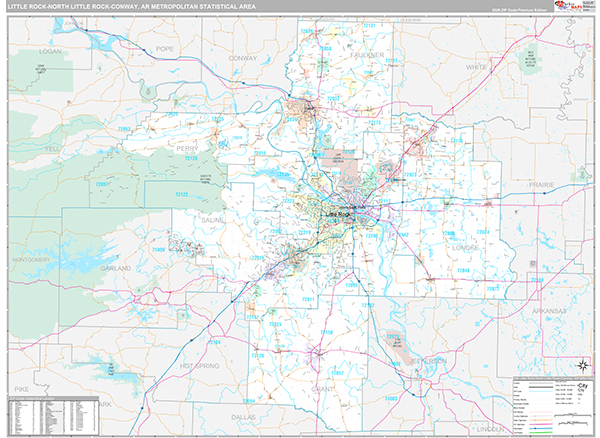Click the Little Rock city label

[x=337, y=214]
